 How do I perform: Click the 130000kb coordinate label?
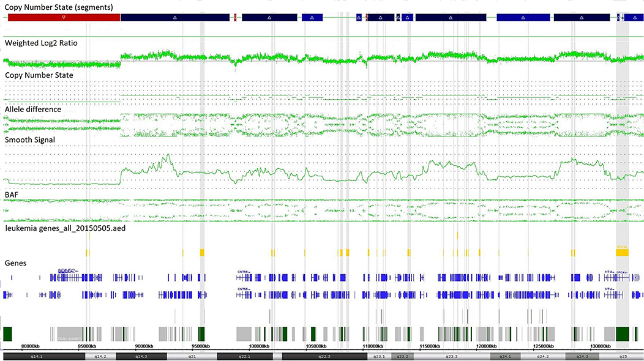(x=601, y=346)
